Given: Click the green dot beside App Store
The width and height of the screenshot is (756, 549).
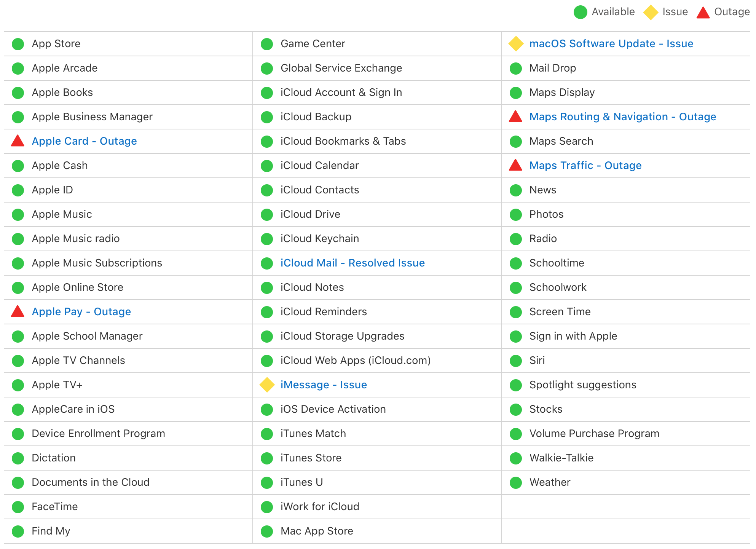Looking at the screenshot, I should tap(18, 44).
